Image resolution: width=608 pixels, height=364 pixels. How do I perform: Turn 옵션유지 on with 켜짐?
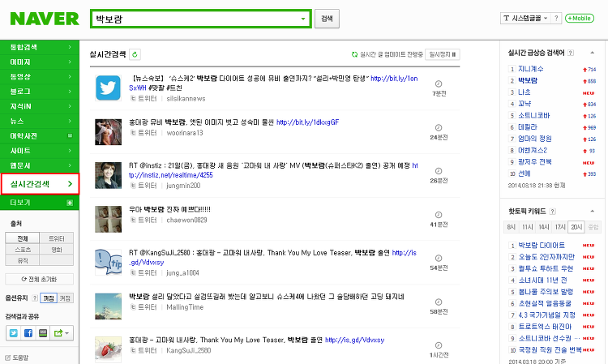[65, 298]
